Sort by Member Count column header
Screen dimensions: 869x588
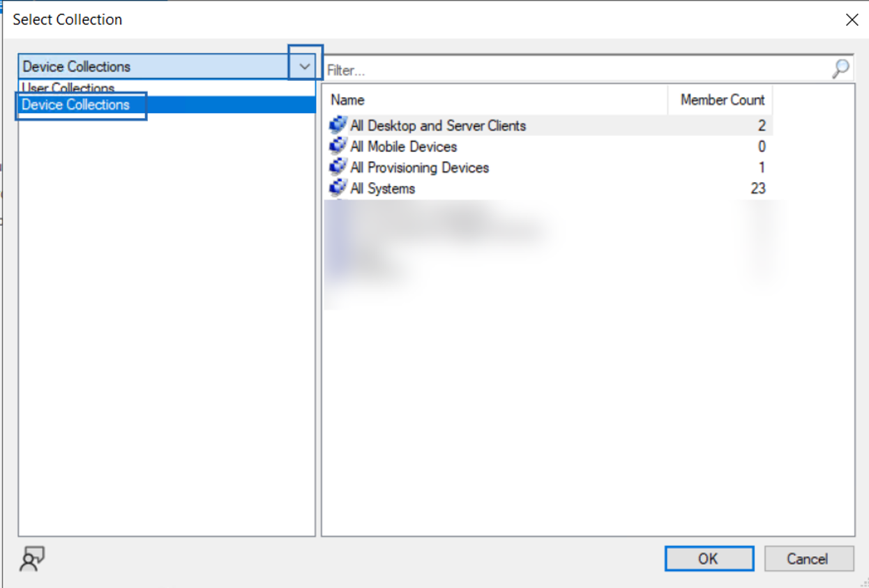tap(720, 100)
